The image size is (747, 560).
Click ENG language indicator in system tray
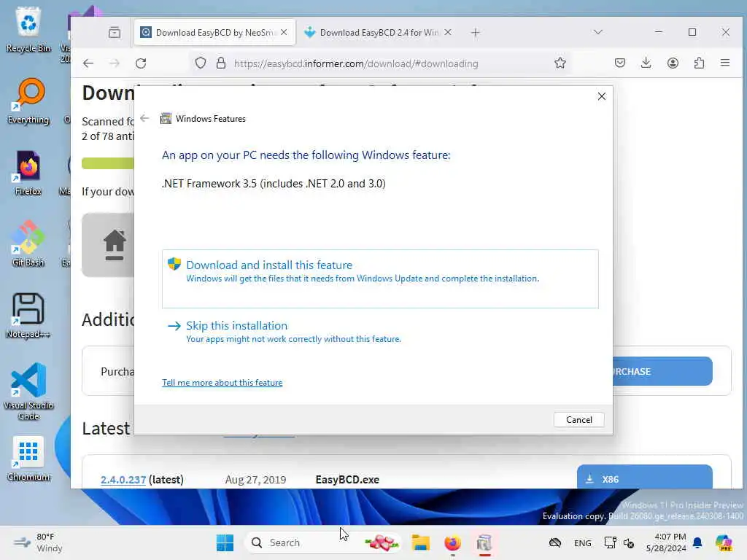click(x=582, y=542)
